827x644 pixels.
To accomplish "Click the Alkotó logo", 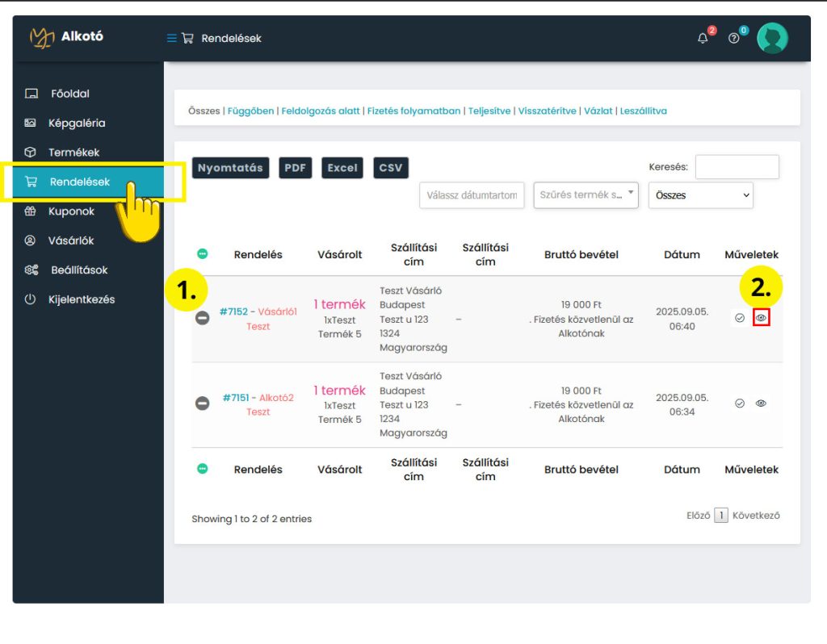I will [67, 37].
